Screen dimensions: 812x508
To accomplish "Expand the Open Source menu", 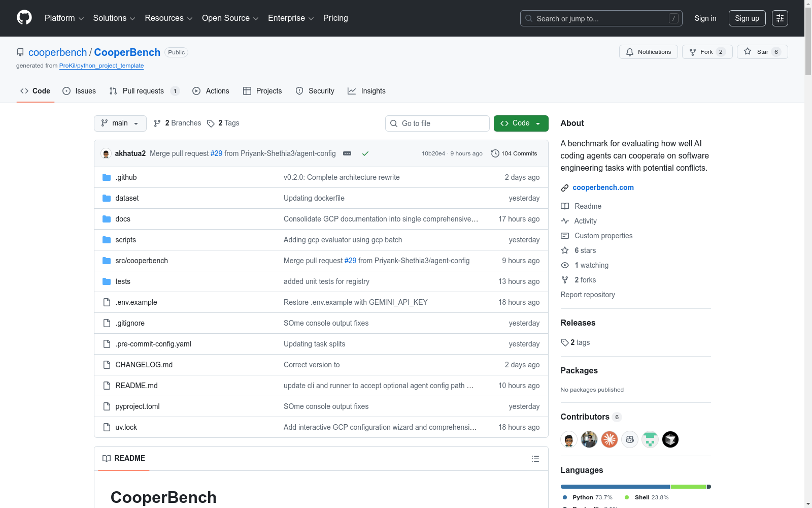I will [230, 18].
